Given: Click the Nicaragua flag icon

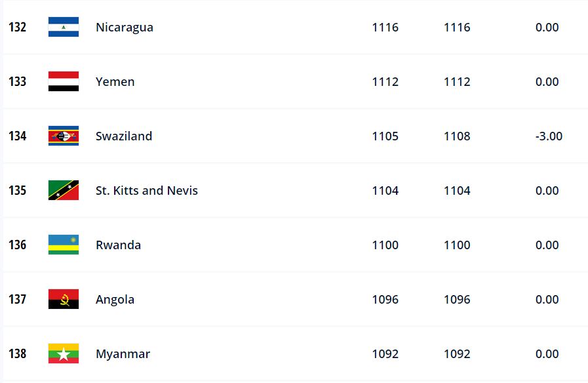Looking at the screenshot, I should coord(64,28).
